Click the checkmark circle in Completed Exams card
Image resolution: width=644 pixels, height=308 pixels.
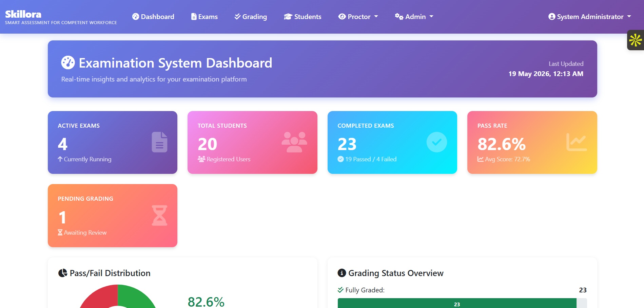[x=437, y=142]
